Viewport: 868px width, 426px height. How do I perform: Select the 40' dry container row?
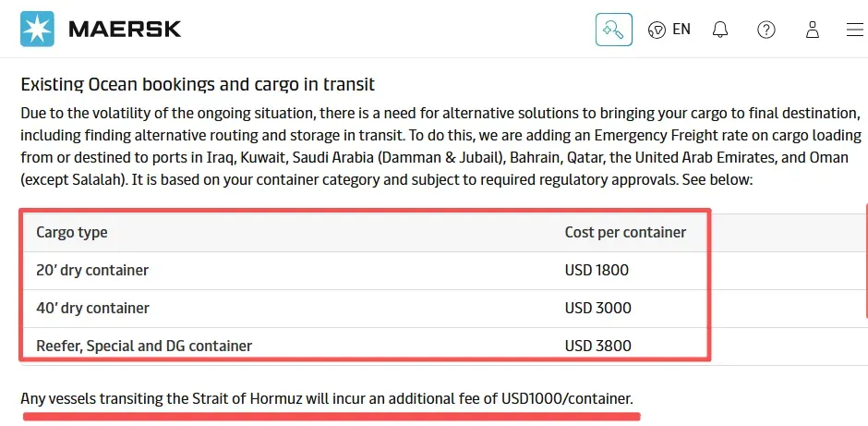[x=364, y=308]
